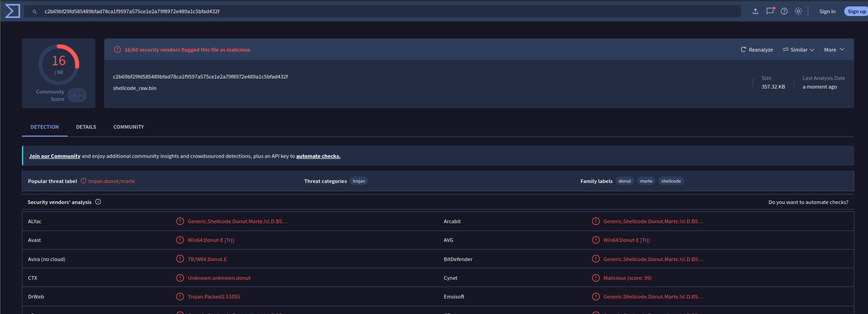Click the alert icon in the ALYac row

click(x=180, y=221)
